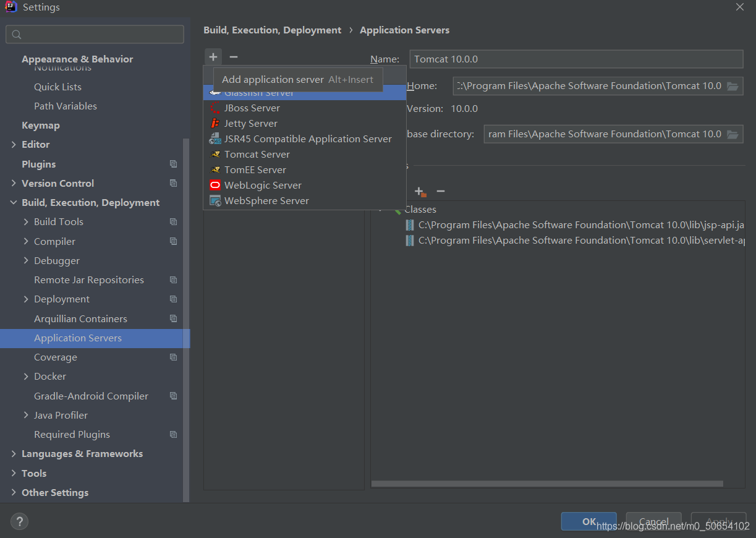Collapse Build, Execution, Deployment section

tap(14, 203)
